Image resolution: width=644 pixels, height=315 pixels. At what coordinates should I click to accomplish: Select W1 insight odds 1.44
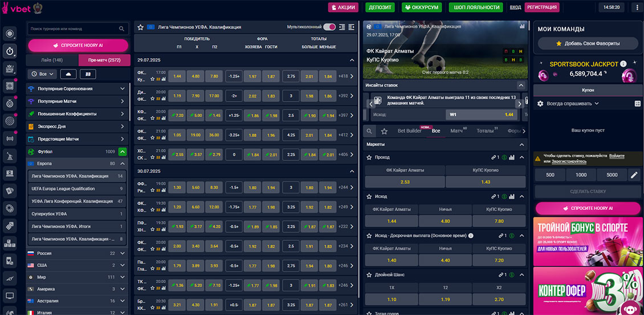click(482, 115)
